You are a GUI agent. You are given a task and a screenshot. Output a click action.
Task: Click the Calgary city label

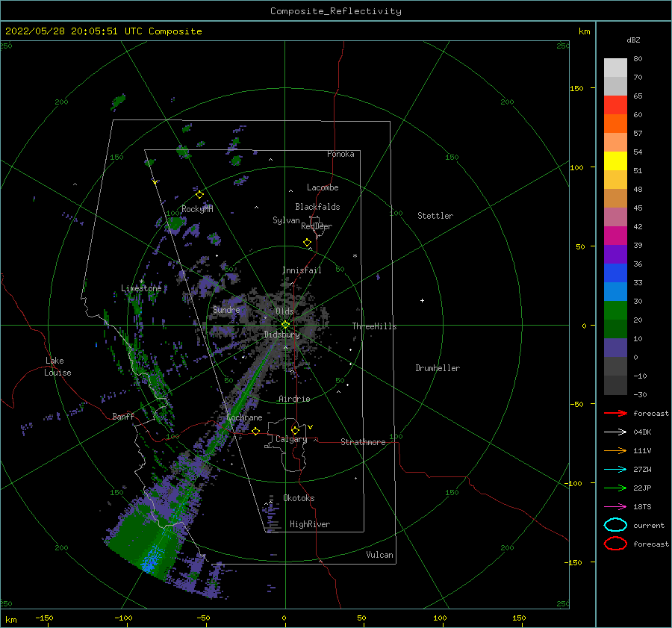[x=291, y=439]
